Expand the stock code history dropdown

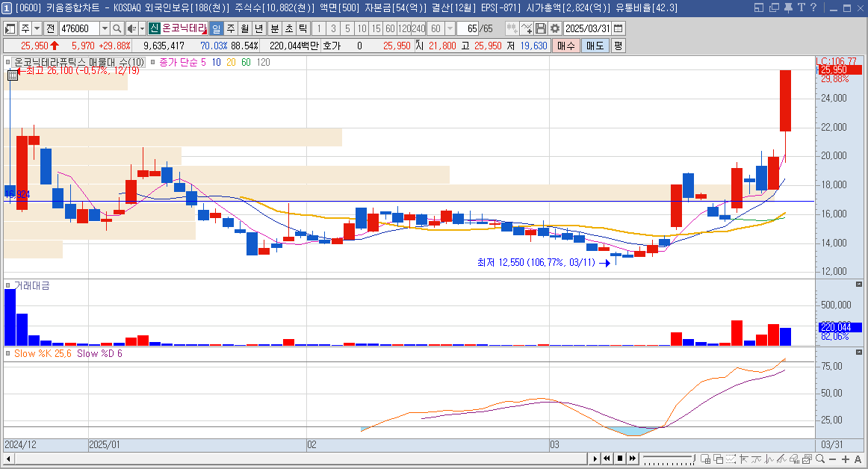[x=105, y=28]
